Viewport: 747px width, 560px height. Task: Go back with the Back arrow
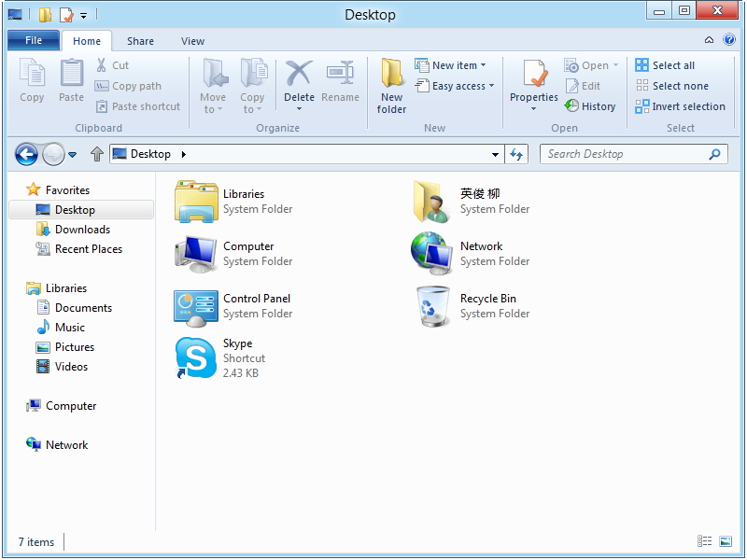(26, 154)
